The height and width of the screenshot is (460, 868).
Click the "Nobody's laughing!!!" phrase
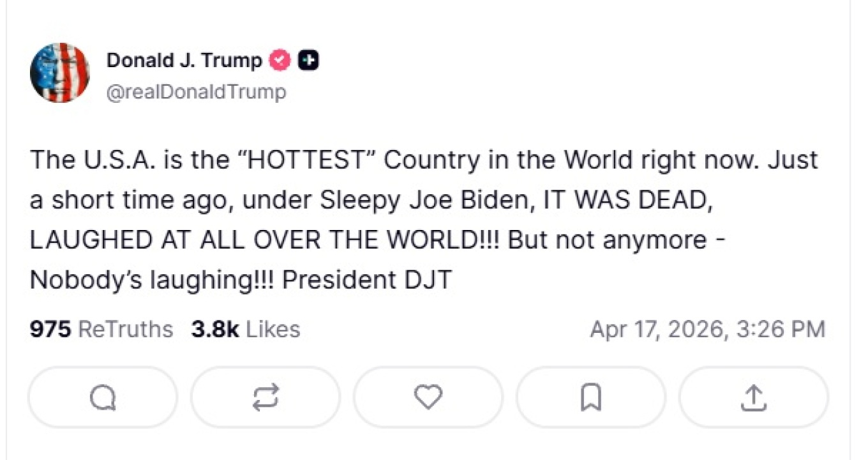pyautogui.click(x=152, y=280)
